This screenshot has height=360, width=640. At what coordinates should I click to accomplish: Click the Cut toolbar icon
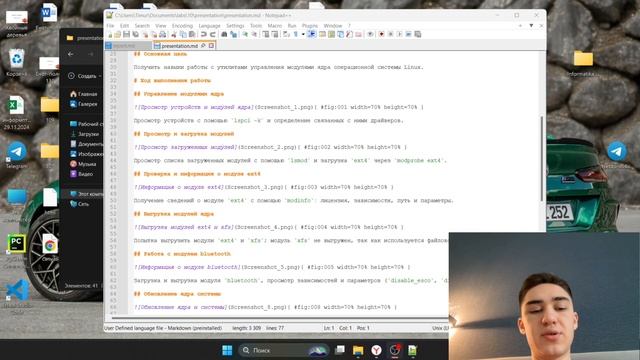tap(174, 34)
